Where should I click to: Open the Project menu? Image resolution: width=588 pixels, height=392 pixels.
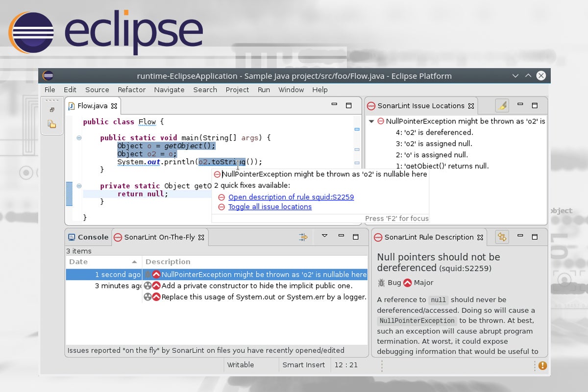tap(237, 90)
